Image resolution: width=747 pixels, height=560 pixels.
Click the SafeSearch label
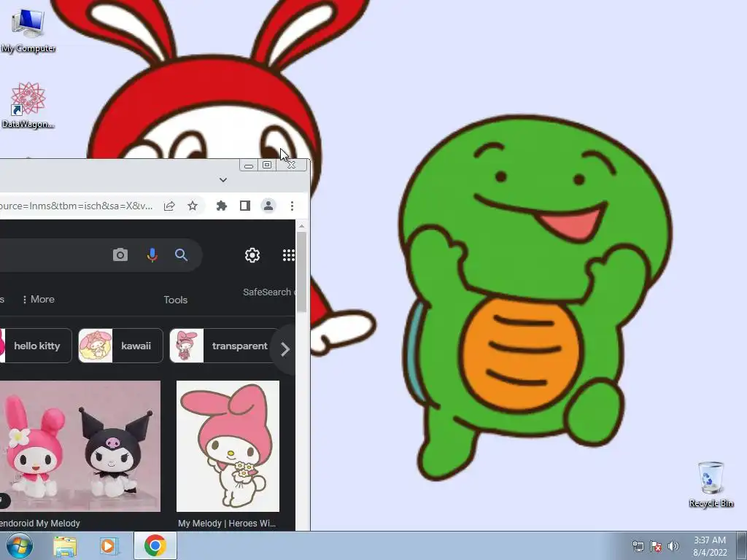[x=268, y=292]
